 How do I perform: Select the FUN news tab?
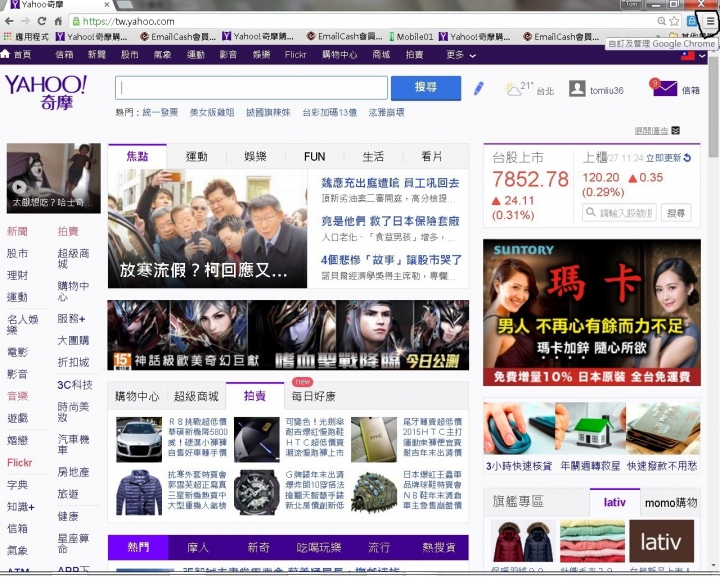coord(315,157)
